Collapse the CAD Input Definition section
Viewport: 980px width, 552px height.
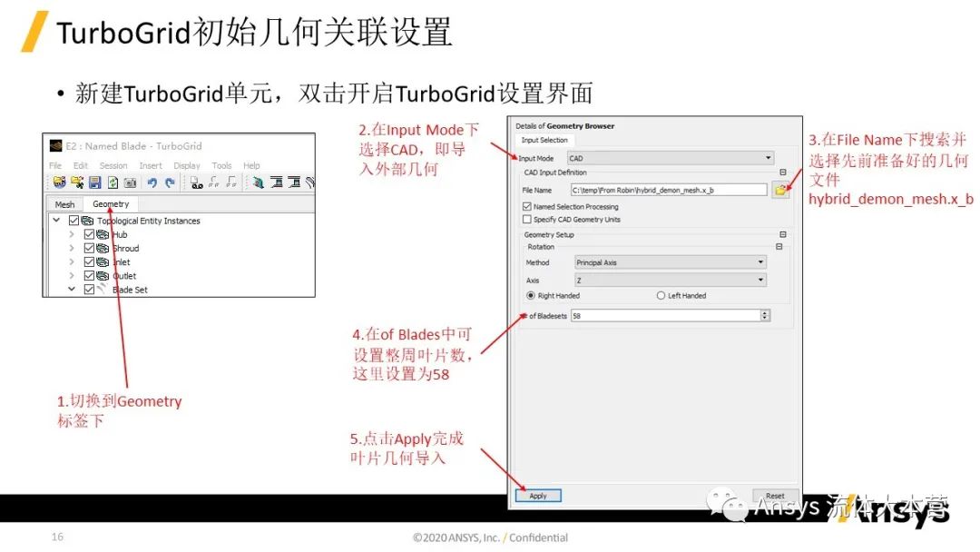(x=782, y=172)
